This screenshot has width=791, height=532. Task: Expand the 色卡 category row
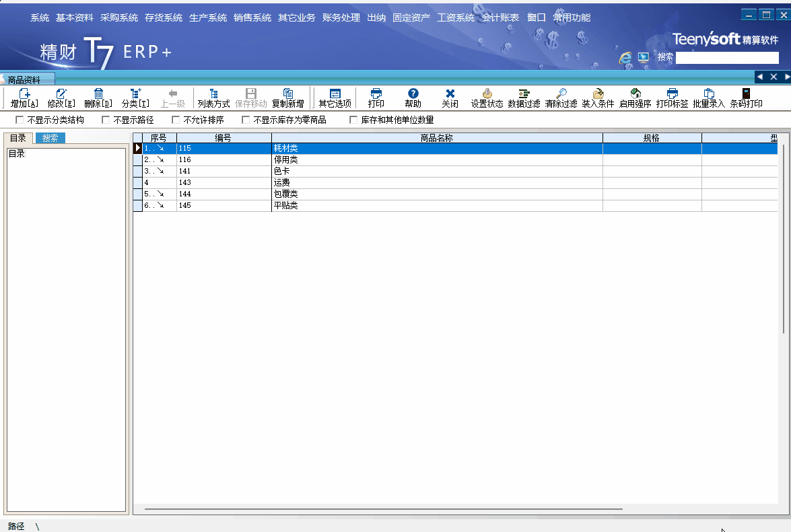[160, 172]
